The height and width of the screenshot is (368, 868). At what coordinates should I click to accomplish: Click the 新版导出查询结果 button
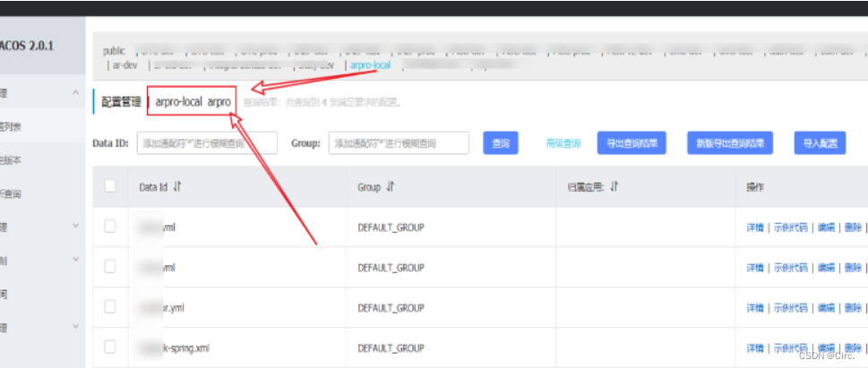click(x=730, y=142)
